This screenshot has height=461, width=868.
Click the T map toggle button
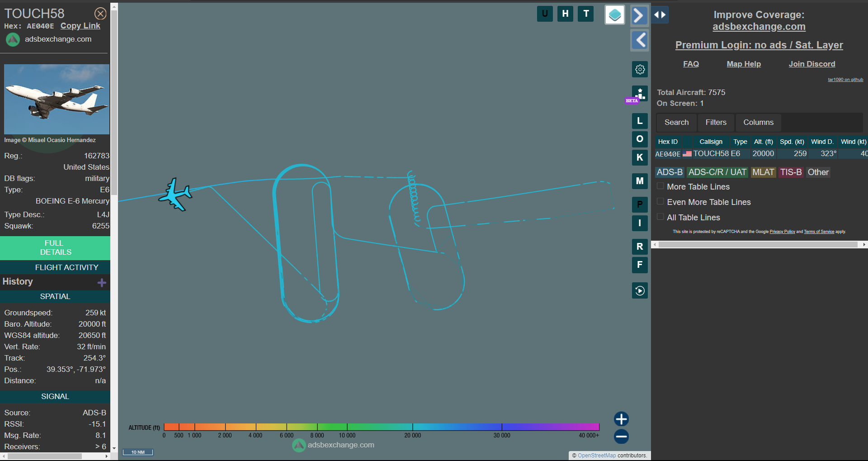coord(586,14)
